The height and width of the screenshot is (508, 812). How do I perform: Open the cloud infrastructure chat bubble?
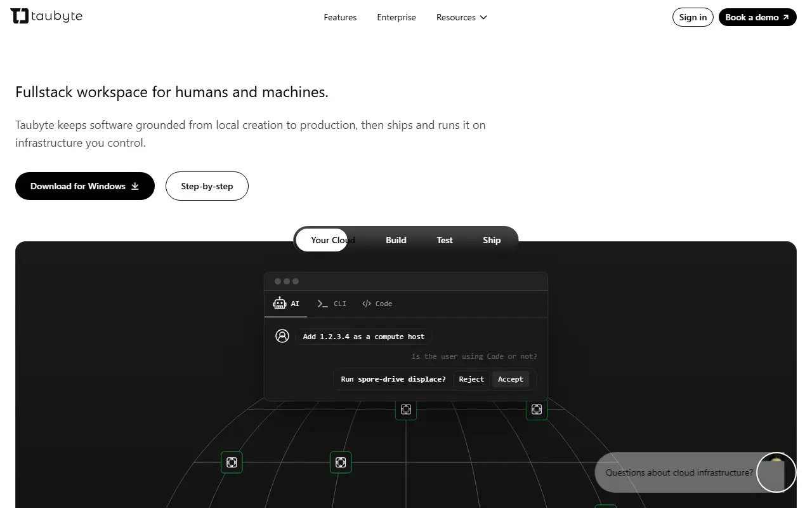coord(679,472)
